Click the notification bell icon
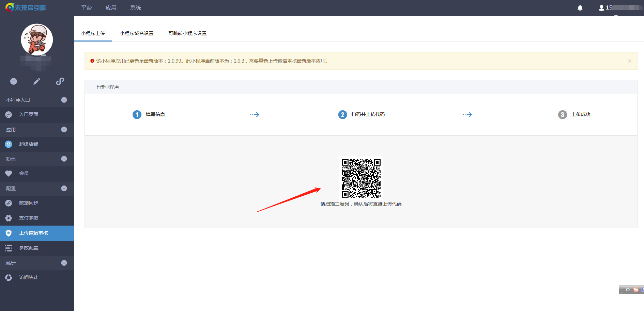This screenshot has height=311, width=644. pos(580,8)
